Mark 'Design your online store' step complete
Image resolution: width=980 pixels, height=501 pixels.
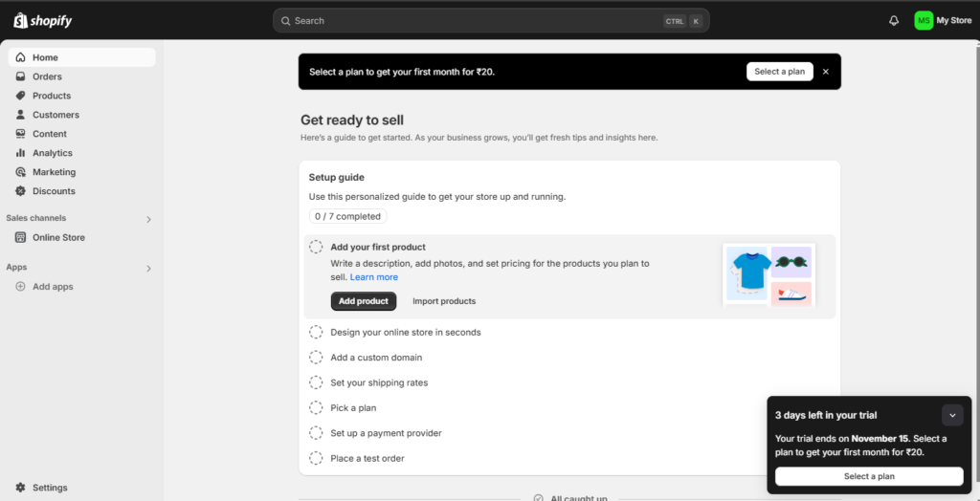tap(316, 332)
